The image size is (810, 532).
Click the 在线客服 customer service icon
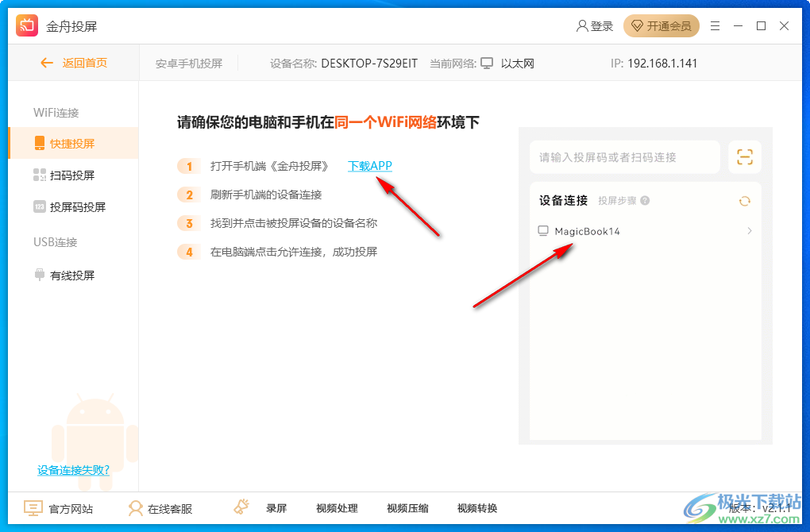click(137, 507)
